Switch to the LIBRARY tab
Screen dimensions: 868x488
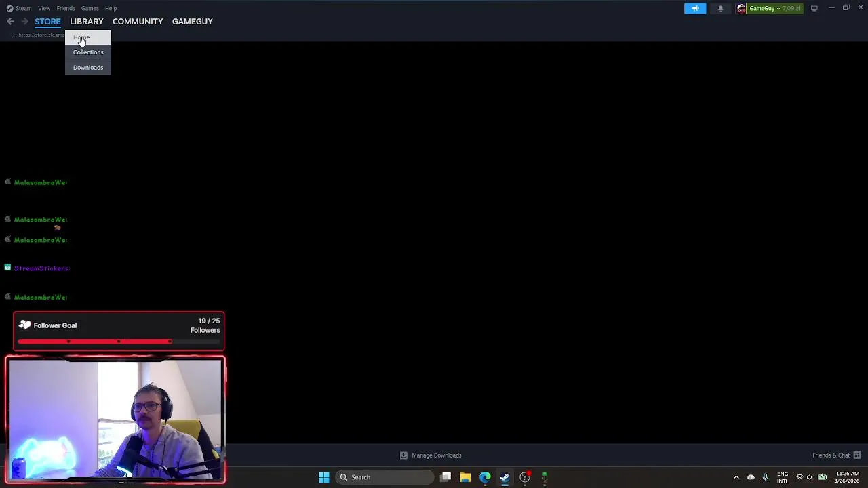[x=87, y=22]
